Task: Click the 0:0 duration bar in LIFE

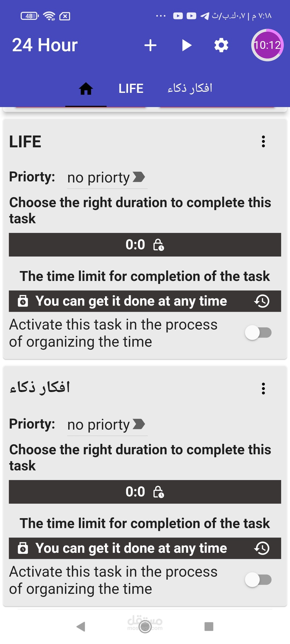Action: click(x=145, y=245)
